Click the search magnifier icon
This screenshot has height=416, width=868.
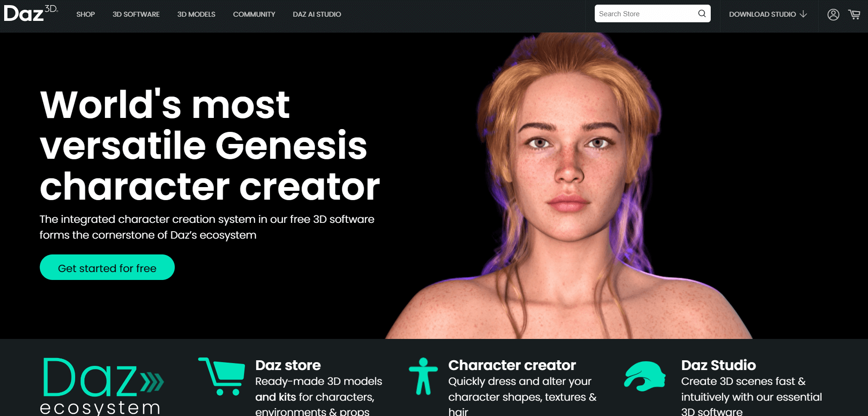point(702,13)
